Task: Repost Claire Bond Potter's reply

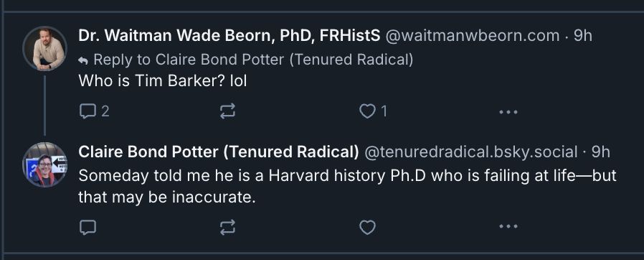Action: (228, 227)
